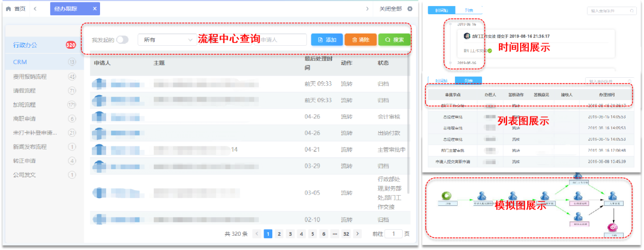Image resolution: width=644 pixels, height=250 pixels.
Task: Click the blue 添加 button
Action: 327,40
